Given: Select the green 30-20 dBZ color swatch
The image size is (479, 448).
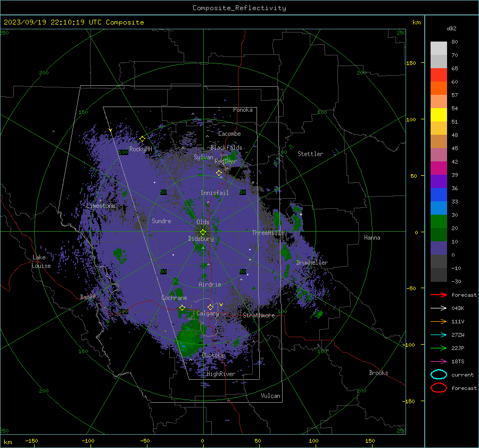Looking at the screenshot, I should tap(439, 222).
